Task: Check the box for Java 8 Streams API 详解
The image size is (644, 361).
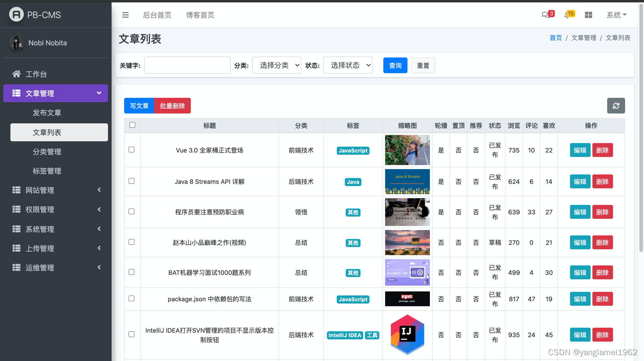Action: tap(132, 181)
